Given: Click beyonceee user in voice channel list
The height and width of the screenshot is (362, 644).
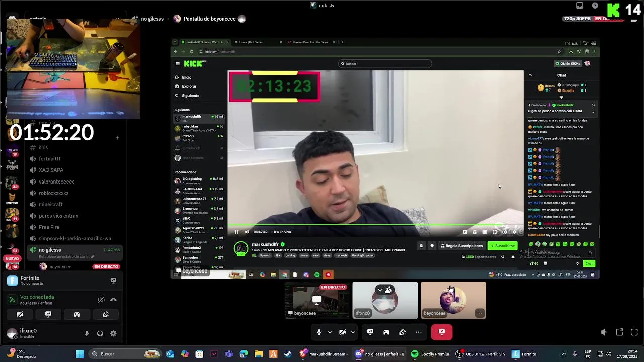Looking at the screenshot, I should point(60,267).
